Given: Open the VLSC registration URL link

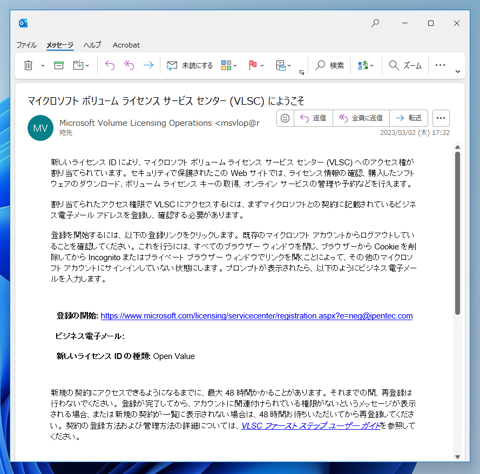Looking at the screenshot, I should 257,316.
